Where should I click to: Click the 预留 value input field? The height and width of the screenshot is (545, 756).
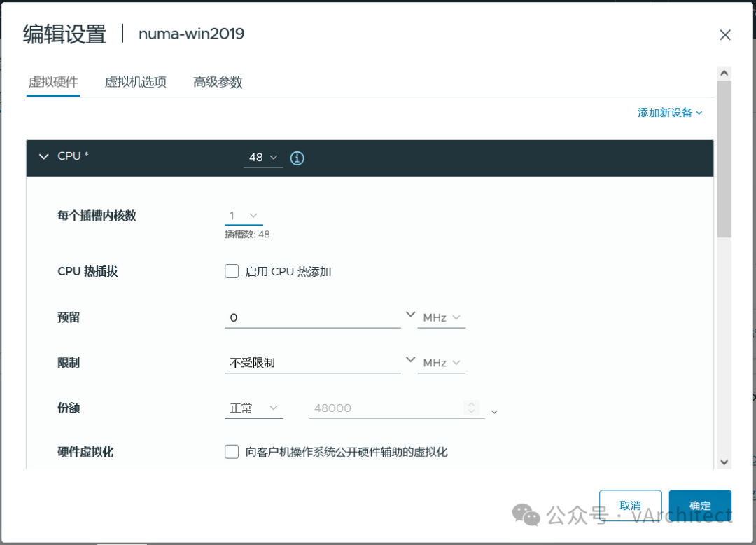coord(312,318)
